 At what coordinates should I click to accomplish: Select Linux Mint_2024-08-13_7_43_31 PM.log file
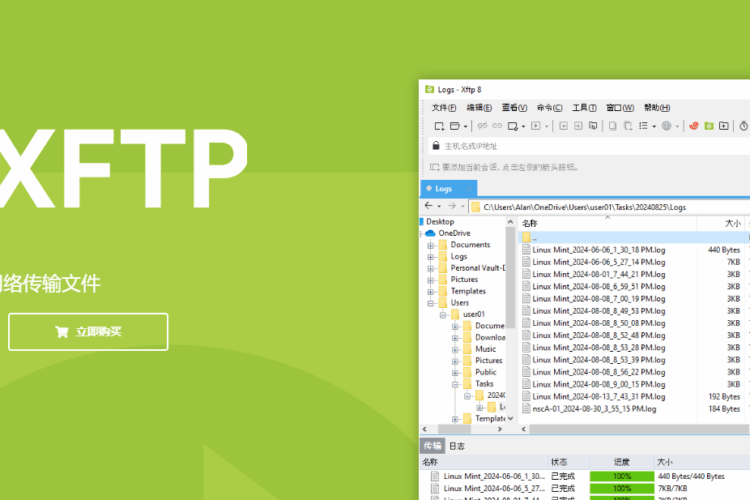click(x=598, y=397)
